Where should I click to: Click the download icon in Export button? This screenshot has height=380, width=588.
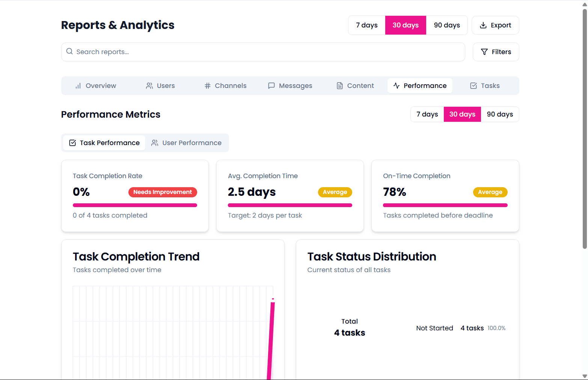click(x=483, y=25)
